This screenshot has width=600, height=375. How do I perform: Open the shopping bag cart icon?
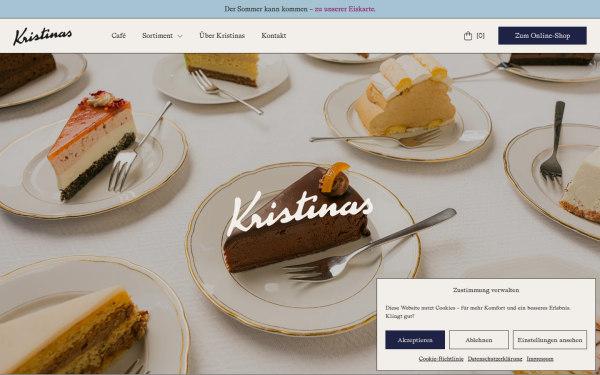tap(468, 36)
